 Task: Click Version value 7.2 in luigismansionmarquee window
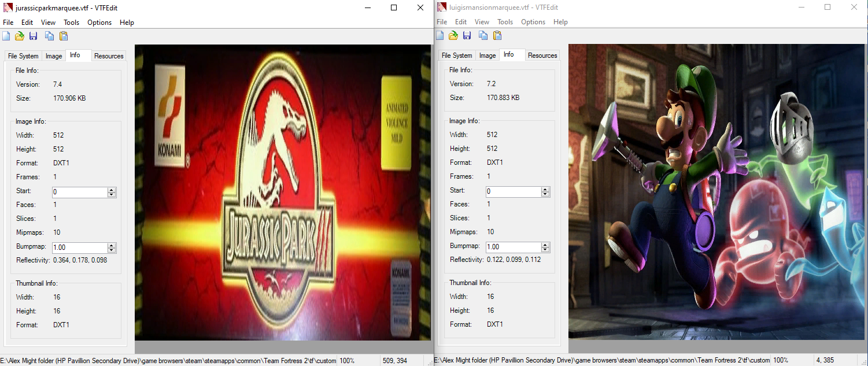pos(492,84)
